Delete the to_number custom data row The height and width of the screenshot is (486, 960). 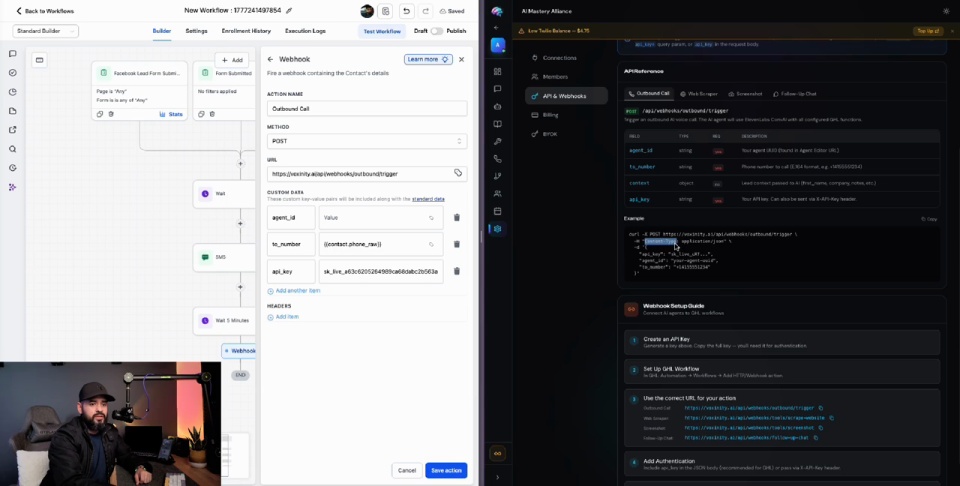coord(457,244)
